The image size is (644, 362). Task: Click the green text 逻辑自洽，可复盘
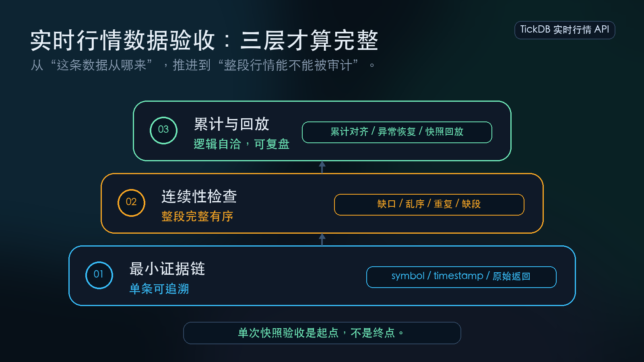click(242, 144)
